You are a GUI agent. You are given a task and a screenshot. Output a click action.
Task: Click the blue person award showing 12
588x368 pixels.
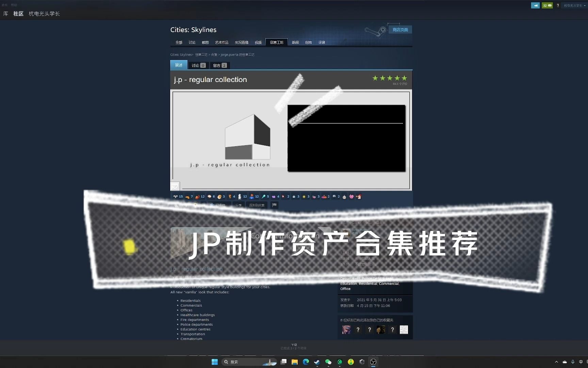(x=254, y=197)
